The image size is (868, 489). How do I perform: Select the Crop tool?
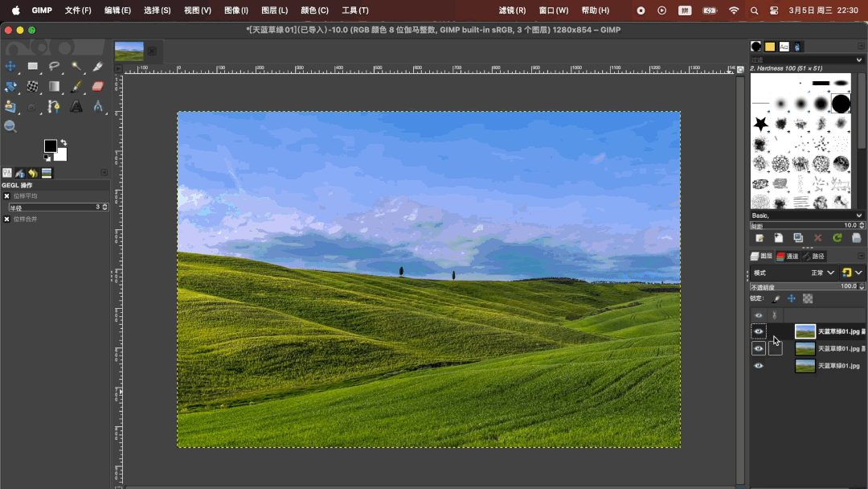pyautogui.click(x=97, y=67)
